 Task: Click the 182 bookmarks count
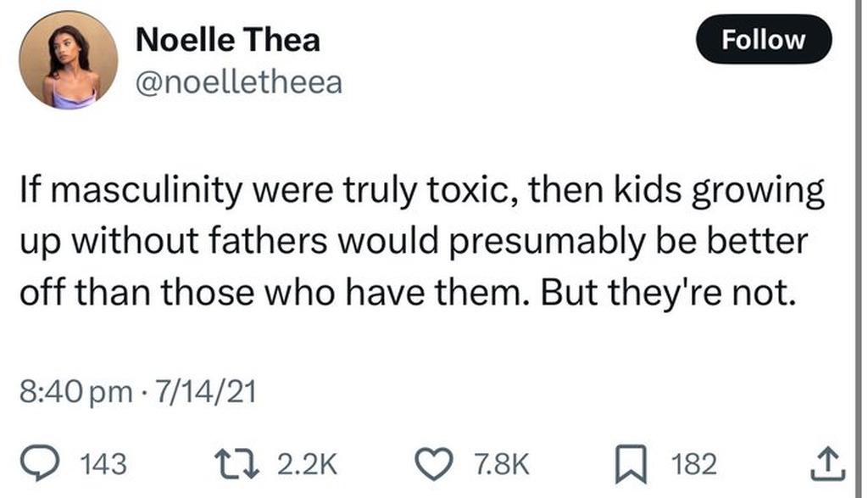pos(693,463)
